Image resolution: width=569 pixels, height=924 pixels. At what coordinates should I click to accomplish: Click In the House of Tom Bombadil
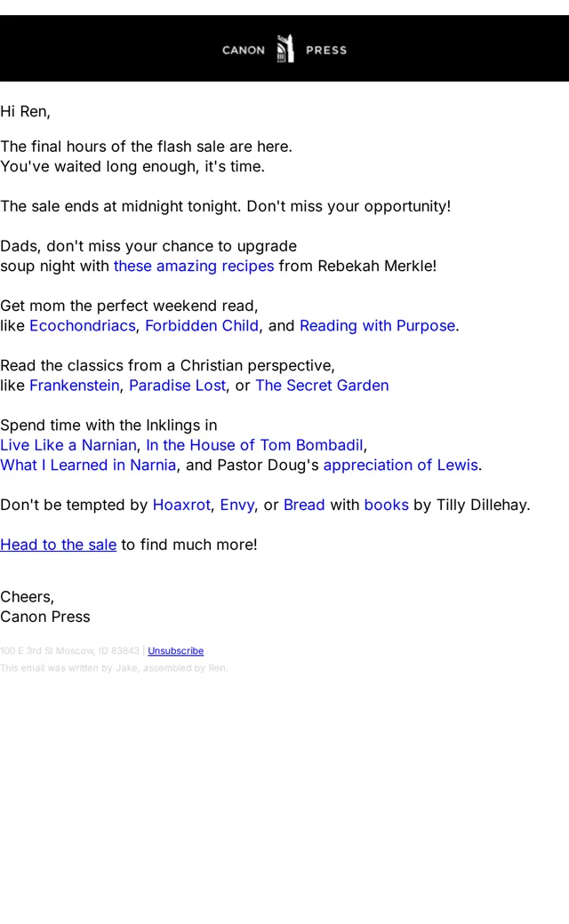tap(255, 445)
